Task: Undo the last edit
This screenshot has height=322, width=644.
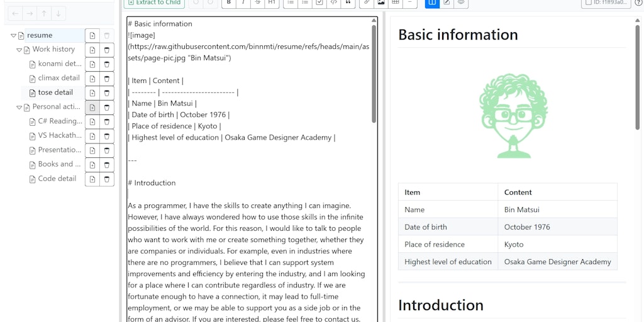Action: point(196,2)
